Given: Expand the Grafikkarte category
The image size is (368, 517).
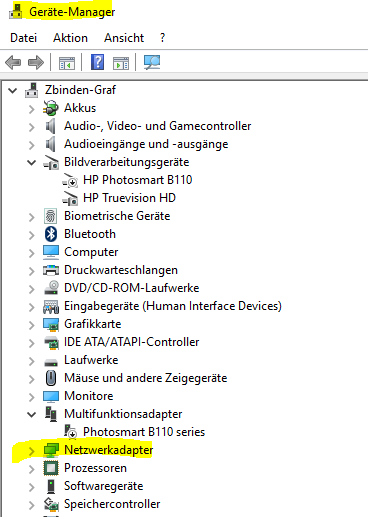Looking at the screenshot, I should click(x=31, y=325).
